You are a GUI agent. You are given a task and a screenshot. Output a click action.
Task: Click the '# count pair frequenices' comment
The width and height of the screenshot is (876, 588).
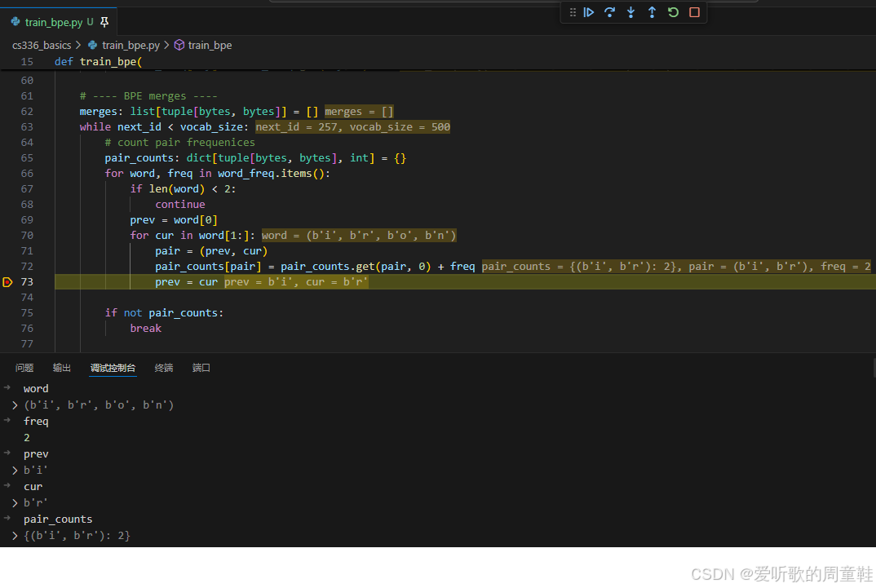point(180,143)
